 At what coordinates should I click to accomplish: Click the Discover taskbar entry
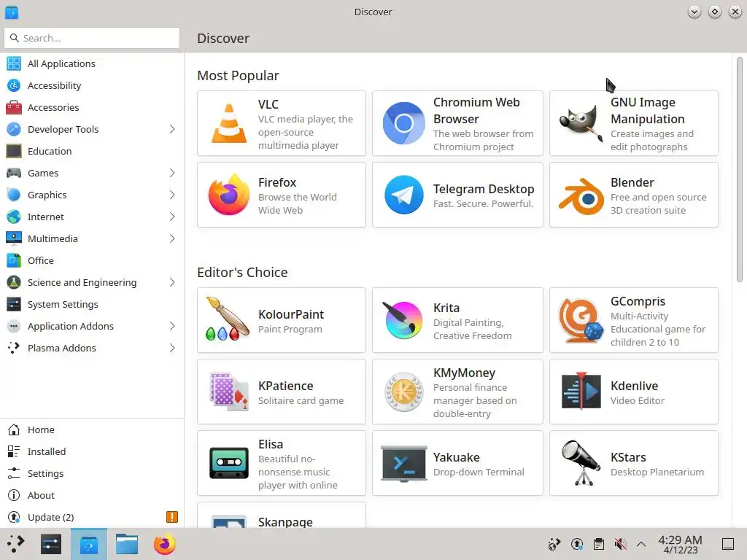(x=89, y=544)
